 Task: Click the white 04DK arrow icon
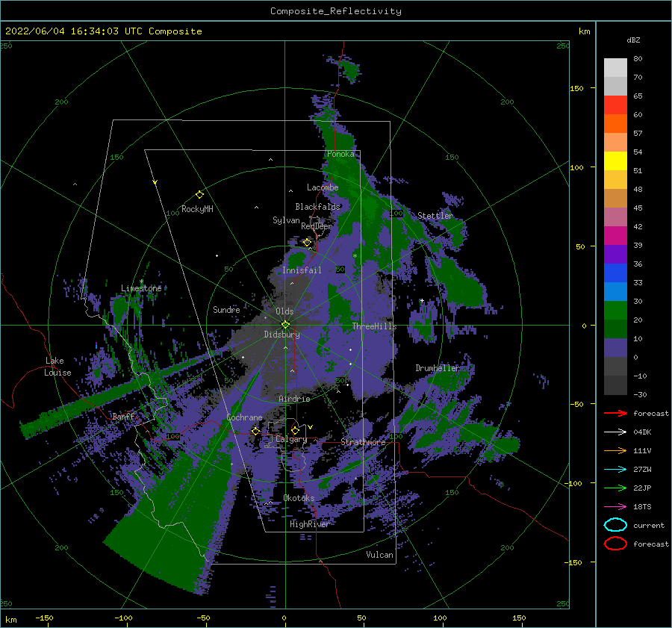(615, 432)
